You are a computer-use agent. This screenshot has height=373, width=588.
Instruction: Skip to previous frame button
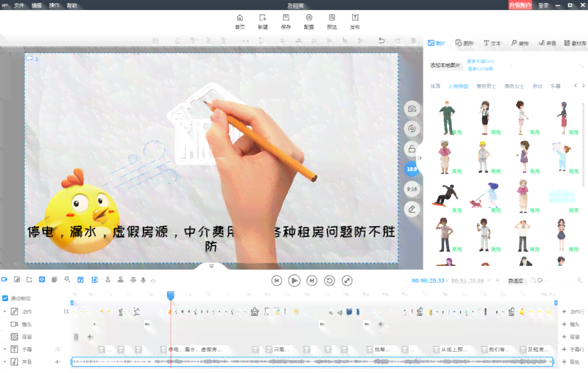[276, 281]
